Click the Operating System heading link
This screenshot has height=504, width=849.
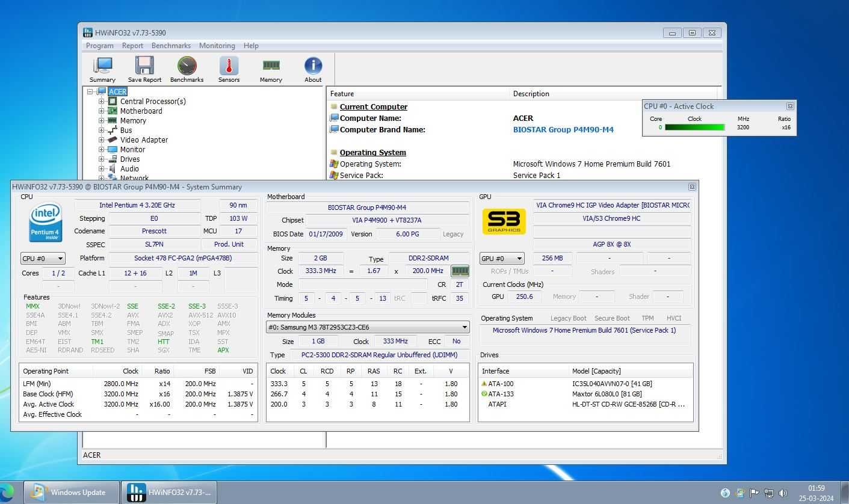coord(372,152)
